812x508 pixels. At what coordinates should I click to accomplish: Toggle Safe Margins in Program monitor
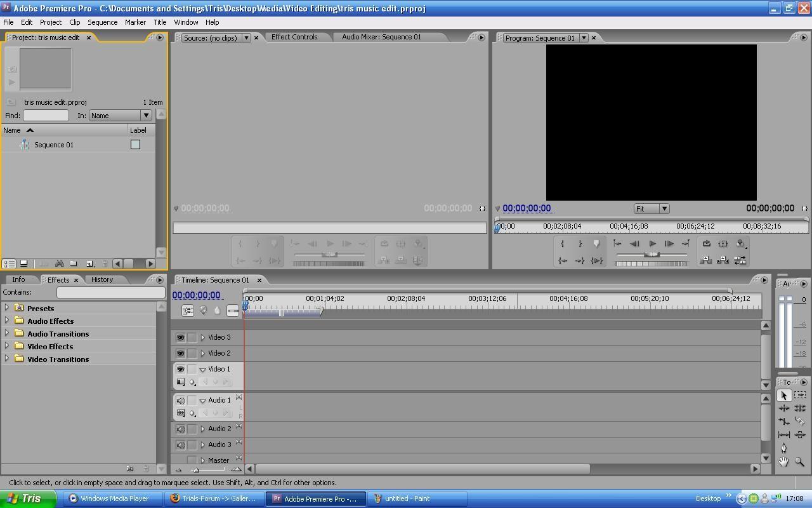[x=723, y=244]
